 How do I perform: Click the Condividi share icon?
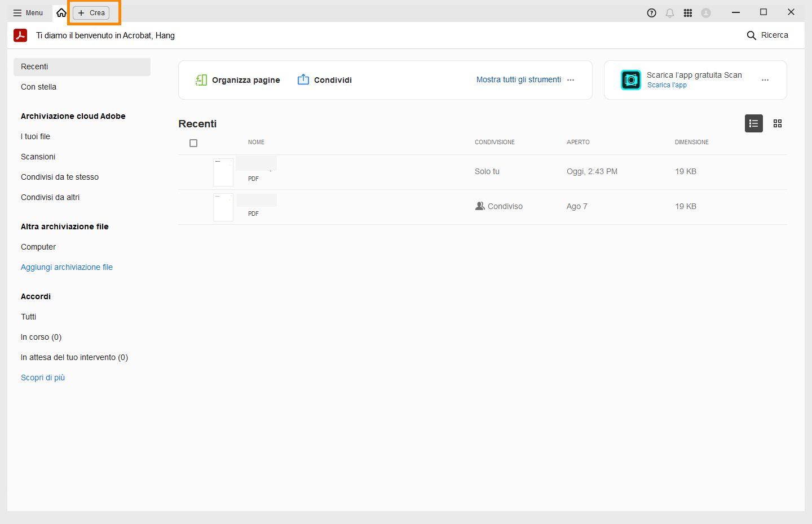pos(303,80)
